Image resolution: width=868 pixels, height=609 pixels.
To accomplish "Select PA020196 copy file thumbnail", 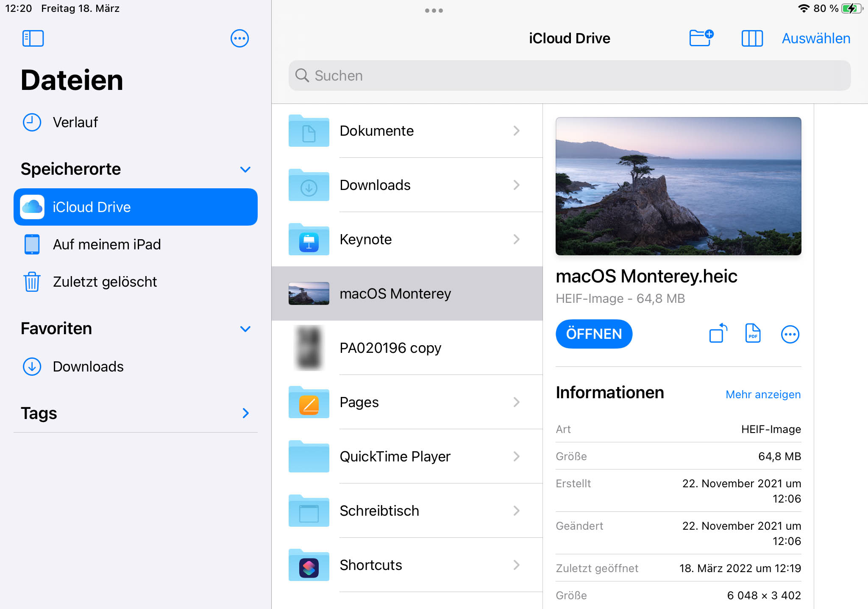I will [309, 348].
